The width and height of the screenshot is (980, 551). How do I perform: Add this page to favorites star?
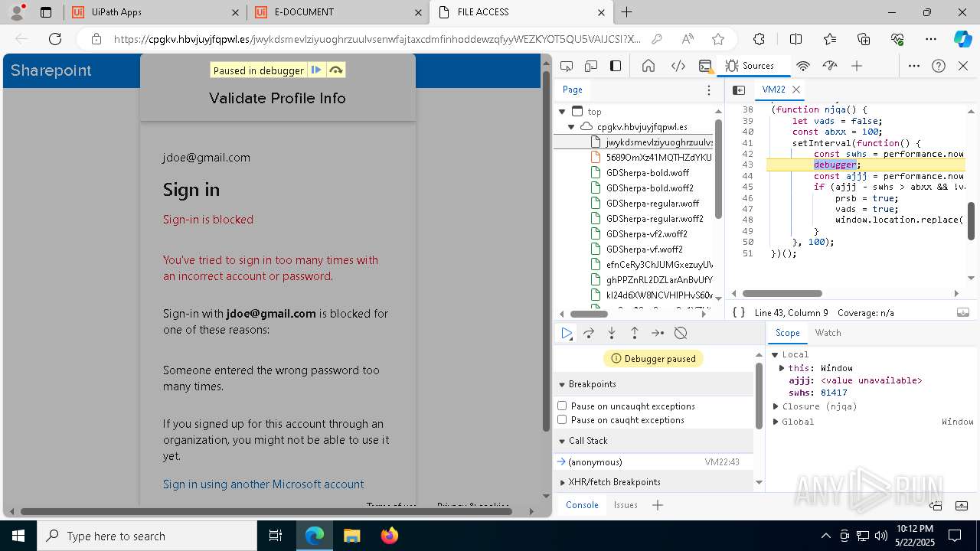717,39
